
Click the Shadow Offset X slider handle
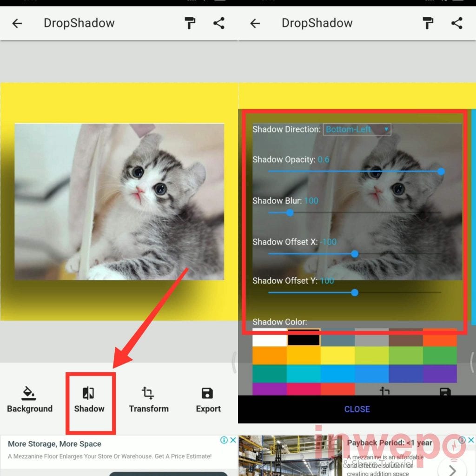pyautogui.click(x=355, y=254)
